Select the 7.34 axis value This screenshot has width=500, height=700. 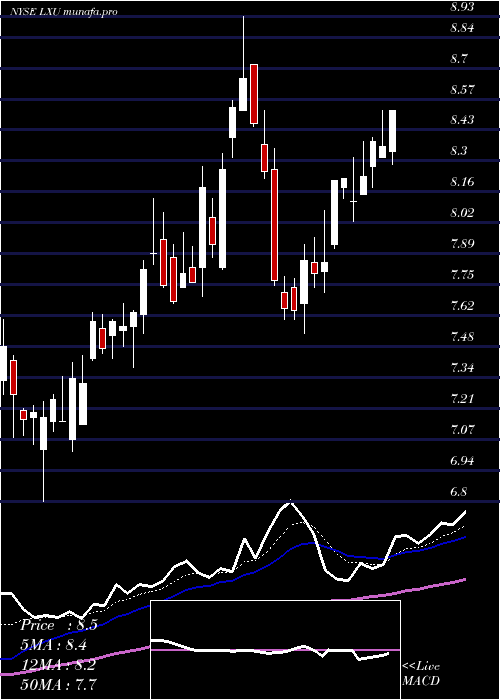[x=462, y=368]
